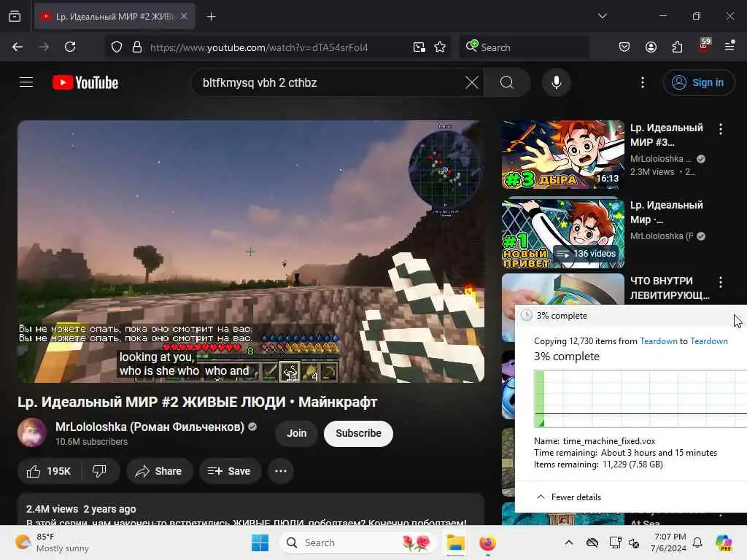The width and height of the screenshot is (747, 560).
Task: Show hidden system tray icons
Action: click(x=569, y=542)
